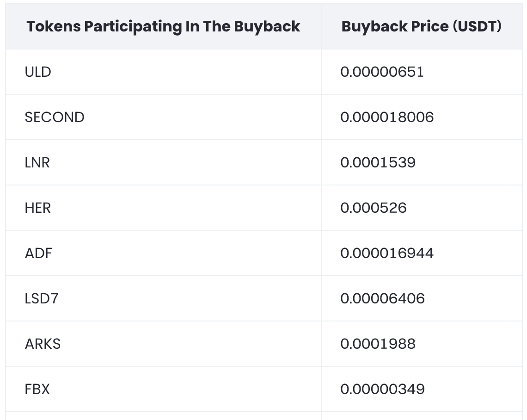Click the partially visible cell below 0.00000349

pyautogui.click(x=421, y=416)
